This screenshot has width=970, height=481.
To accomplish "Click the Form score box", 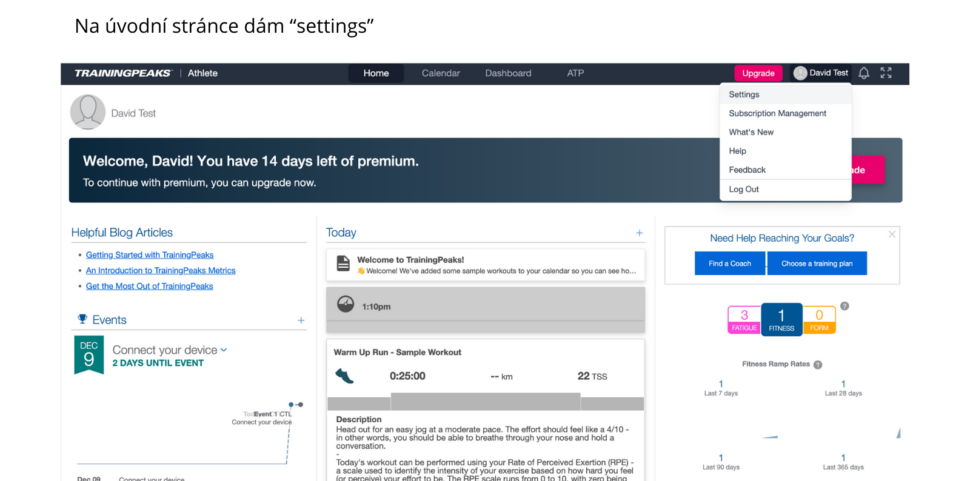I will [819, 320].
